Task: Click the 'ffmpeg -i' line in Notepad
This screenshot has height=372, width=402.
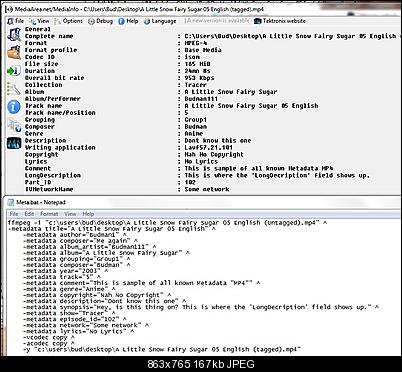Action: tap(167, 223)
